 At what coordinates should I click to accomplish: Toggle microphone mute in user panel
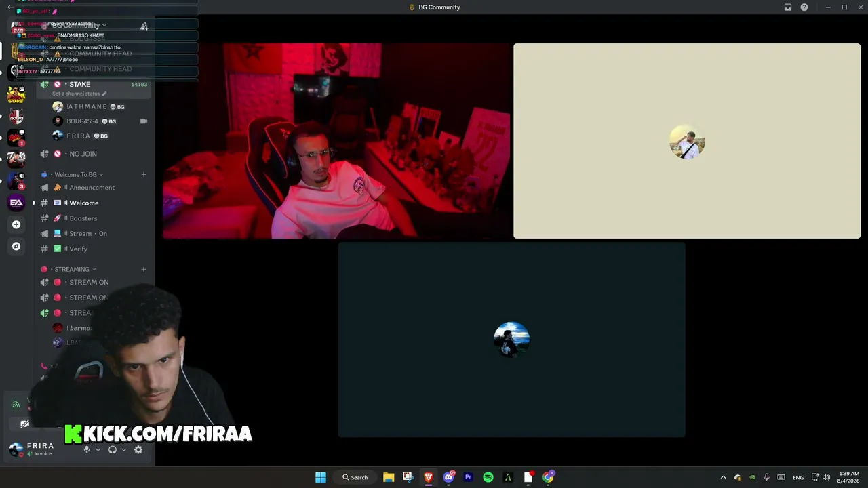pos(86,449)
